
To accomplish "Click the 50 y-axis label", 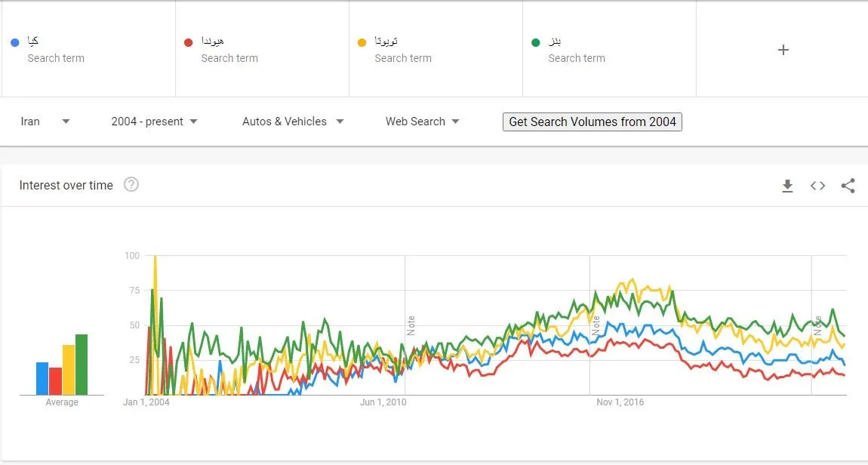I will pyautogui.click(x=134, y=325).
